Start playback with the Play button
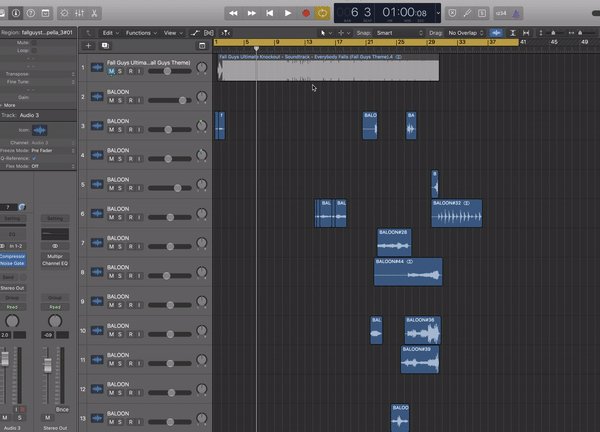This screenshot has width=600, height=432. (288, 13)
